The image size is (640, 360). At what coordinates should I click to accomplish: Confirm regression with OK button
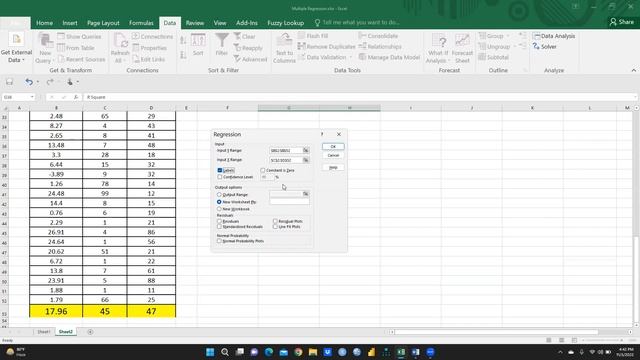click(x=333, y=147)
